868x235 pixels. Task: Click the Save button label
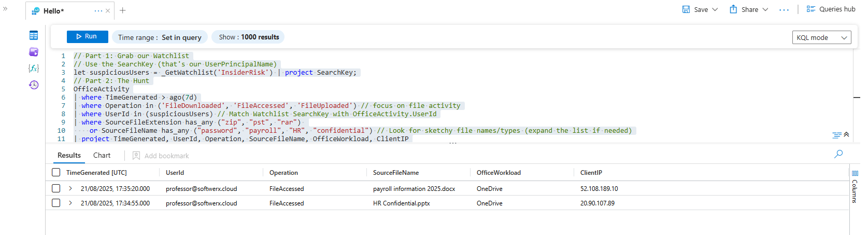point(701,9)
